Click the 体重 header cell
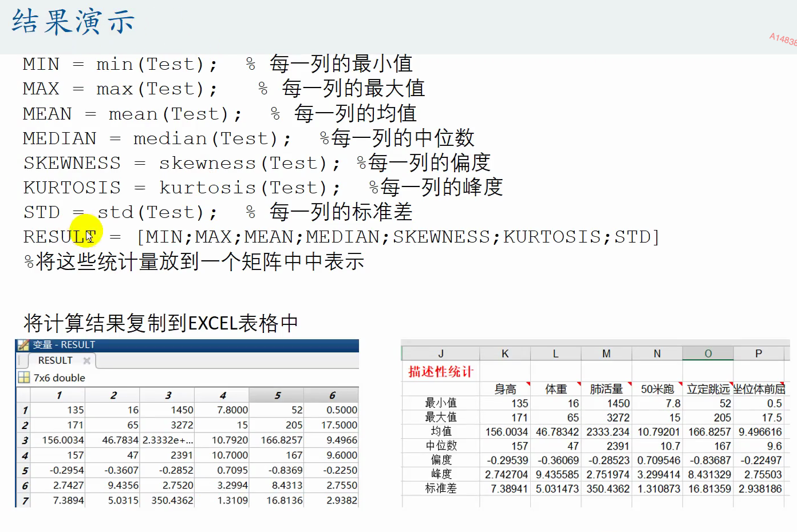The height and width of the screenshot is (532, 797). 556,389
